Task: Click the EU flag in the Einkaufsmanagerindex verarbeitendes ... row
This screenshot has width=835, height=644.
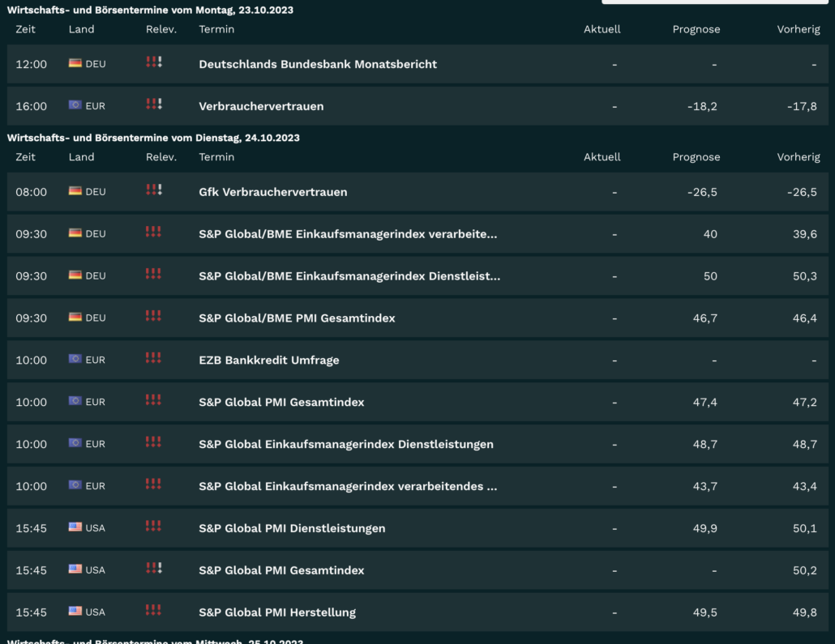Action: point(75,485)
